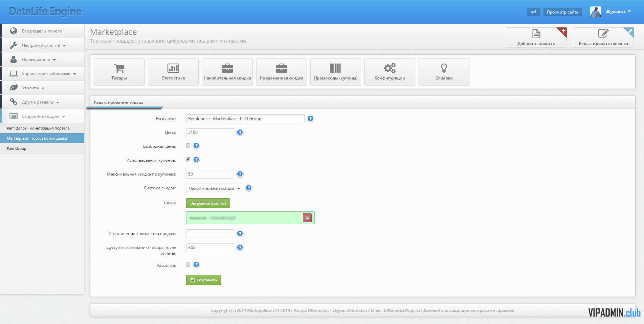Screen dimensions: 644x324
Task: Click the DataLife Engine logo
Action: pyautogui.click(x=45, y=11)
